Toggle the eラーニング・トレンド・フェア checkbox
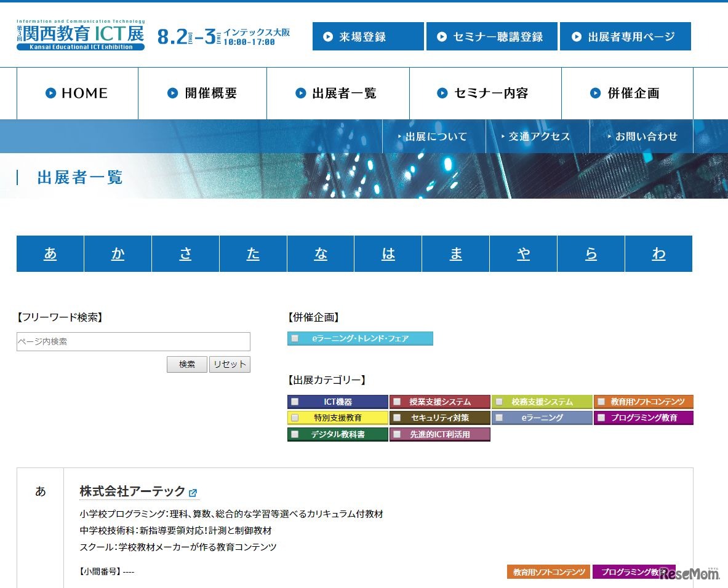Image resolution: width=728 pixels, height=588 pixels. [x=295, y=338]
